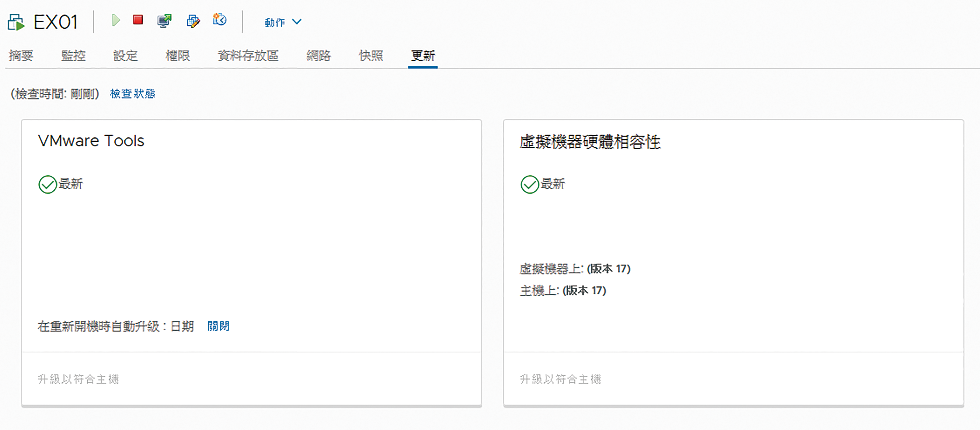Click the 虛擬機器硬體相容性 card title
Image resolution: width=980 pixels, height=430 pixels.
[590, 142]
